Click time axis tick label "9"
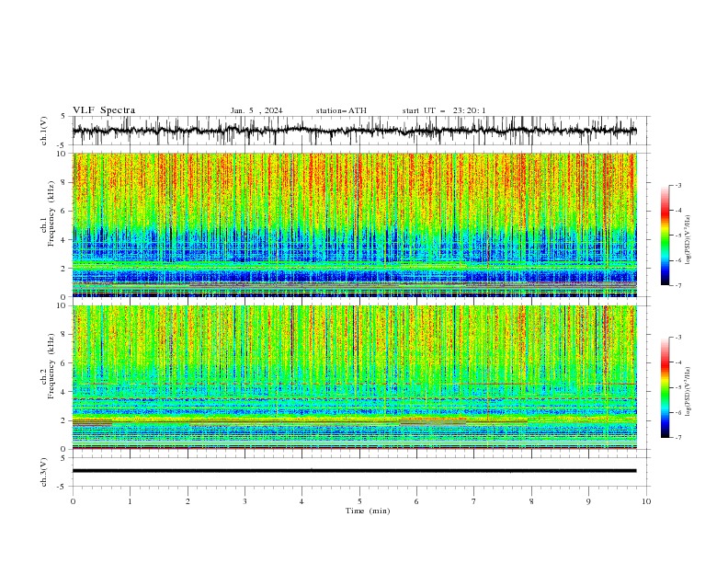The height and width of the screenshot is (563, 728). point(588,501)
